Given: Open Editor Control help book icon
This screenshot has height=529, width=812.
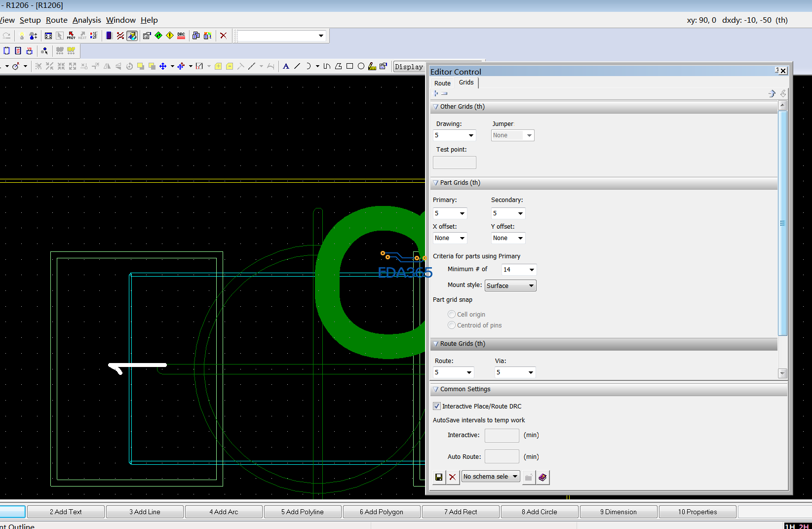Looking at the screenshot, I should tap(542, 477).
